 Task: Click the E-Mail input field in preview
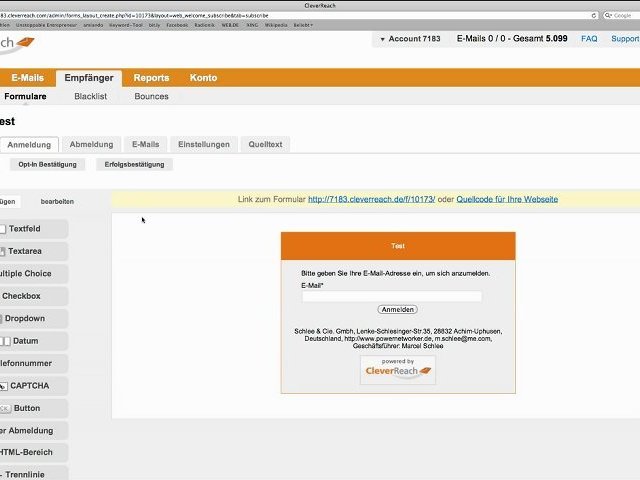392,296
